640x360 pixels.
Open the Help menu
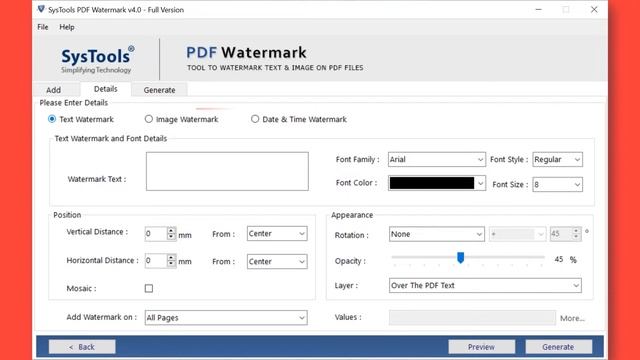[67, 27]
